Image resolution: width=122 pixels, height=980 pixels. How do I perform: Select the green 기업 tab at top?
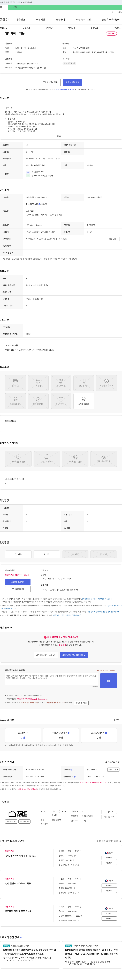click(15, 7)
